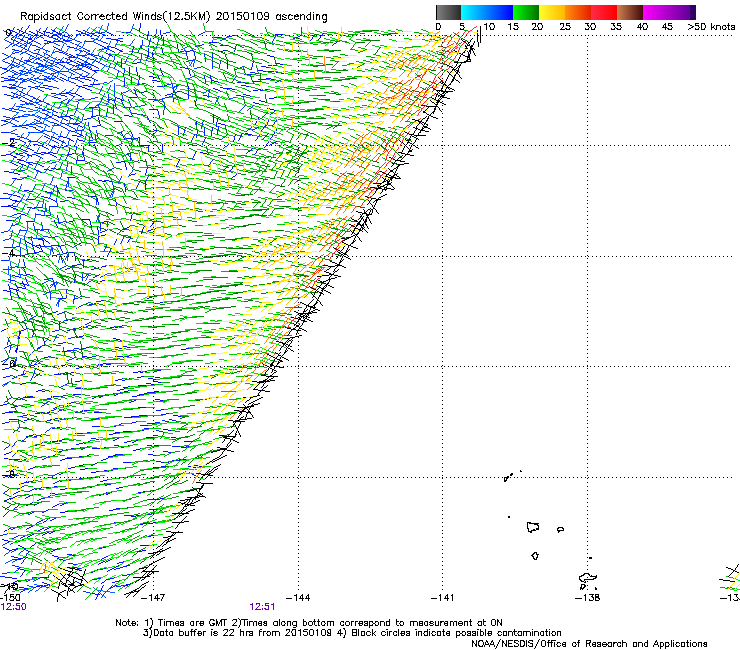Click the '-144' longitude axis label

pos(298,598)
